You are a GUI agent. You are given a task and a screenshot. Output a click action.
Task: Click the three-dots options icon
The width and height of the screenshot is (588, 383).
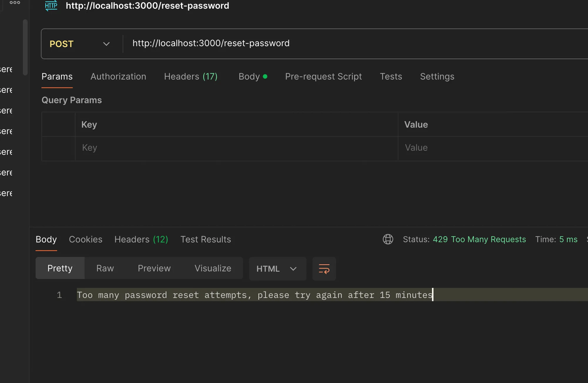[15, 3]
